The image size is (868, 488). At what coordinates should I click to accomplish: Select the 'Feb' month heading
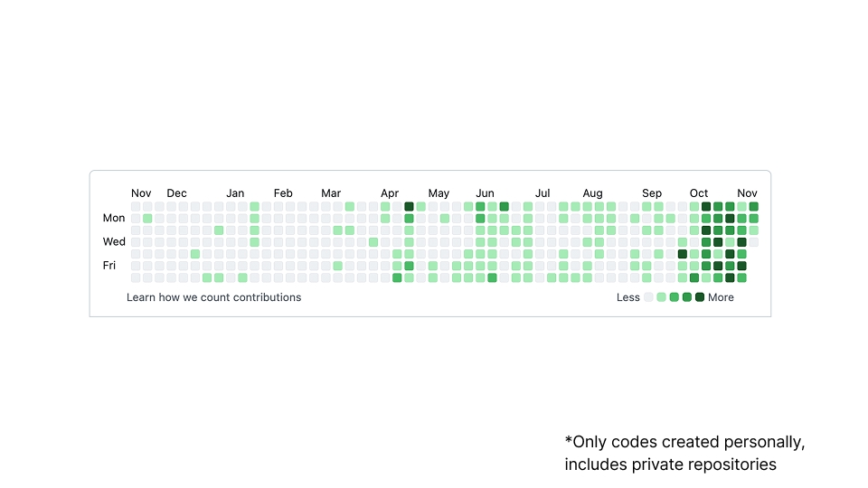coord(283,193)
